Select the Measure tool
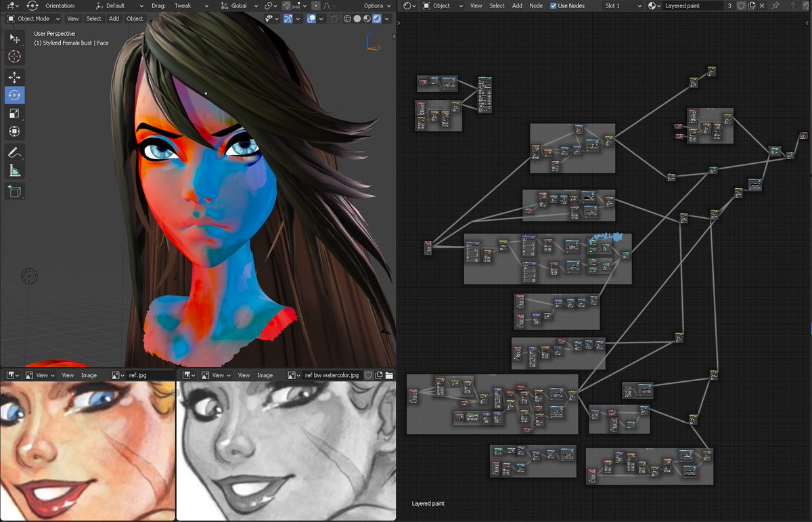 coord(14,171)
